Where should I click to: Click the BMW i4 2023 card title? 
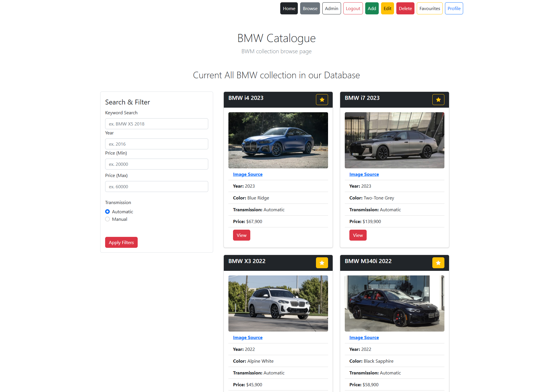pyautogui.click(x=246, y=98)
